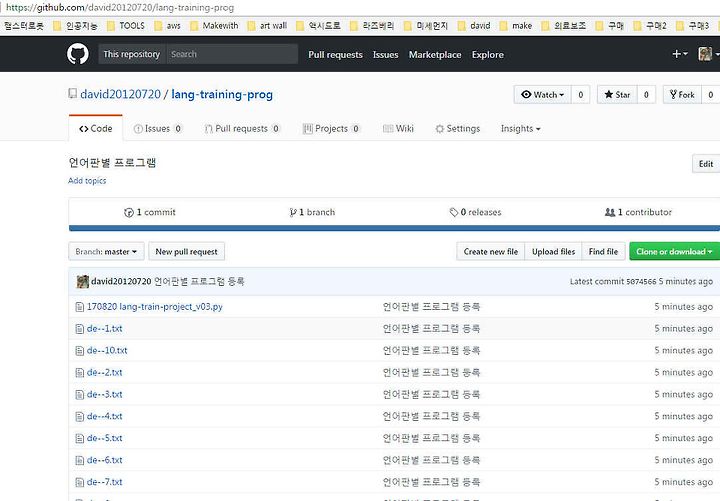Select file icon beside de--6.txt
The height and width of the screenshot is (501, 720).
[x=79, y=460]
